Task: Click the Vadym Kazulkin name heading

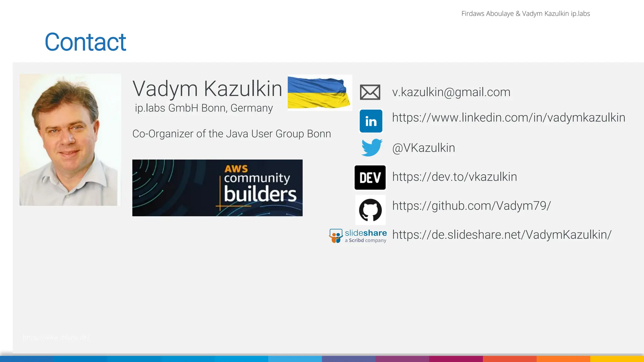Action: [x=207, y=89]
